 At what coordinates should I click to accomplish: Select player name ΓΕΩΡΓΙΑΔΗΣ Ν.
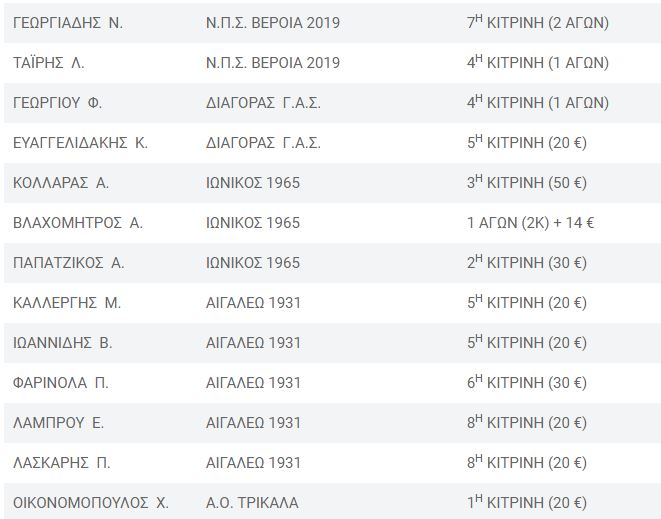tap(68, 23)
